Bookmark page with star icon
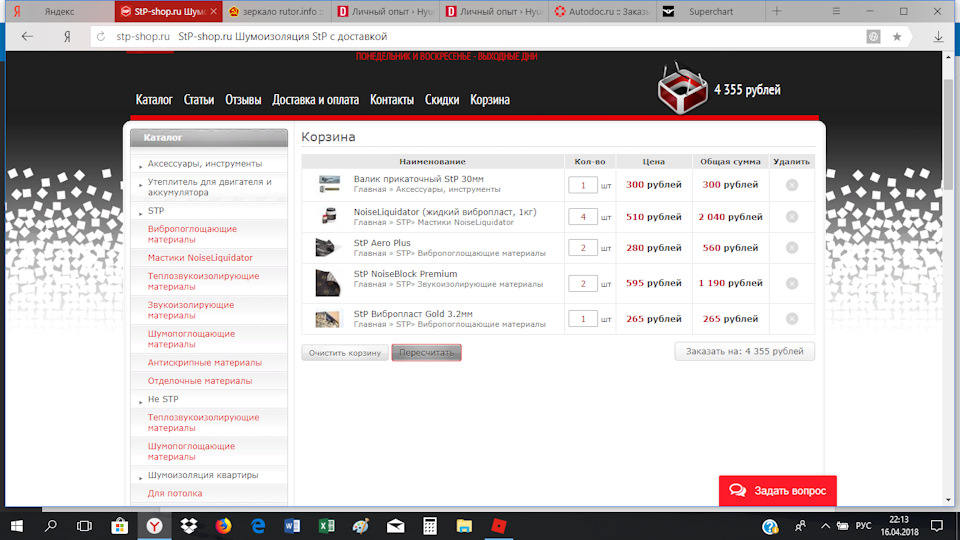 point(897,37)
